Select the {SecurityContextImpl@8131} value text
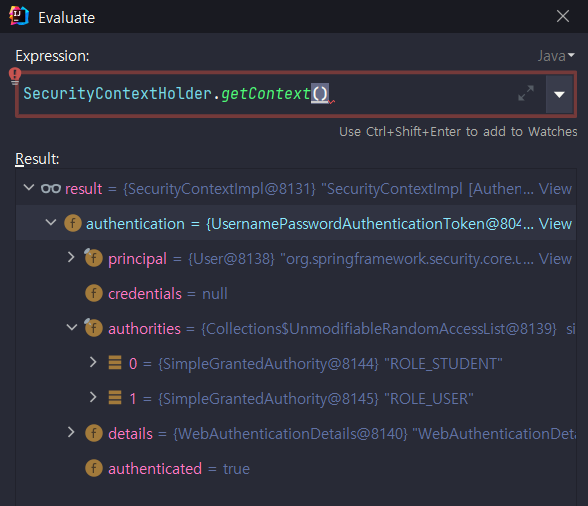588x506 pixels. pyautogui.click(x=219, y=189)
